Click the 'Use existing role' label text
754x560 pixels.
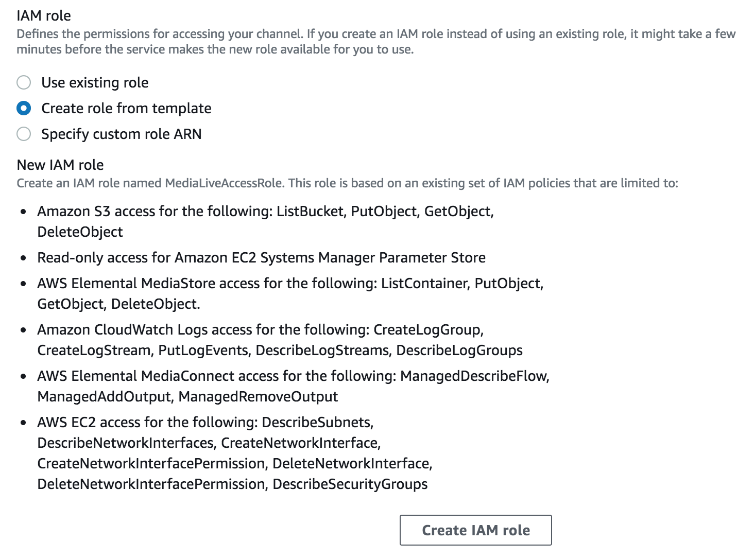(95, 82)
